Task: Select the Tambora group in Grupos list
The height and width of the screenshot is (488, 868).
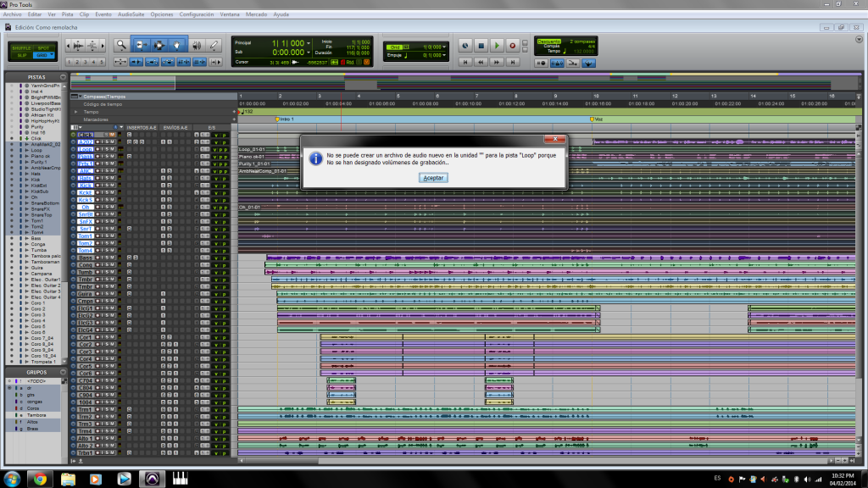Action: (x=36, y=415)
